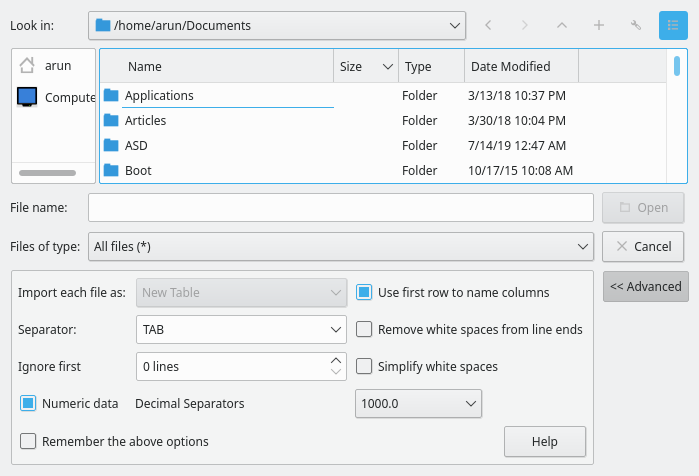Click the back navigation arrow
The height and width of the screenshot is (476, 699).
pyautogui.click(x=488, y=25)
